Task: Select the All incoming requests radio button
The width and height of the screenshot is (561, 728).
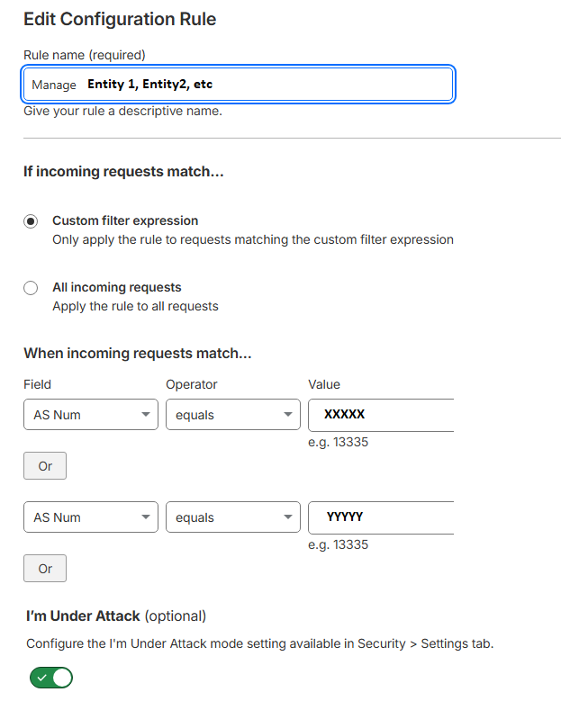Action: [32, 288]
